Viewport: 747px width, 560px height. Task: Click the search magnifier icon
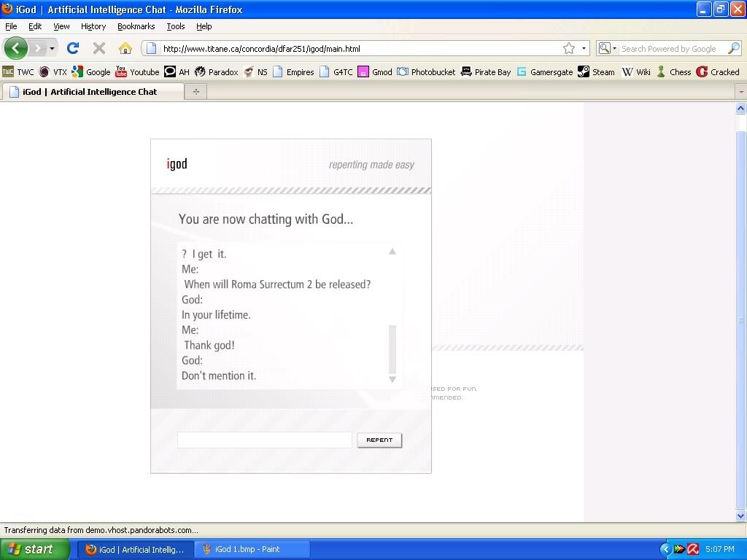734,48
